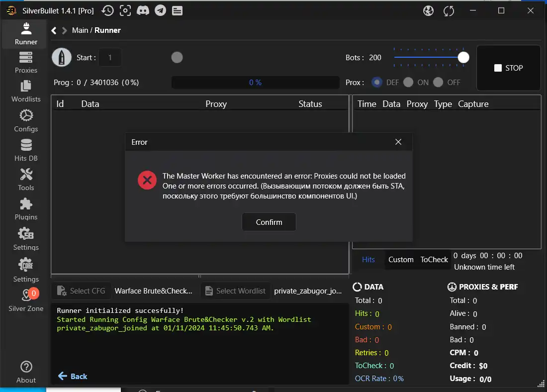Navigate forward with the right chevron
The image size is (547, 392).
pyautogui.click(x=64, y=30)
